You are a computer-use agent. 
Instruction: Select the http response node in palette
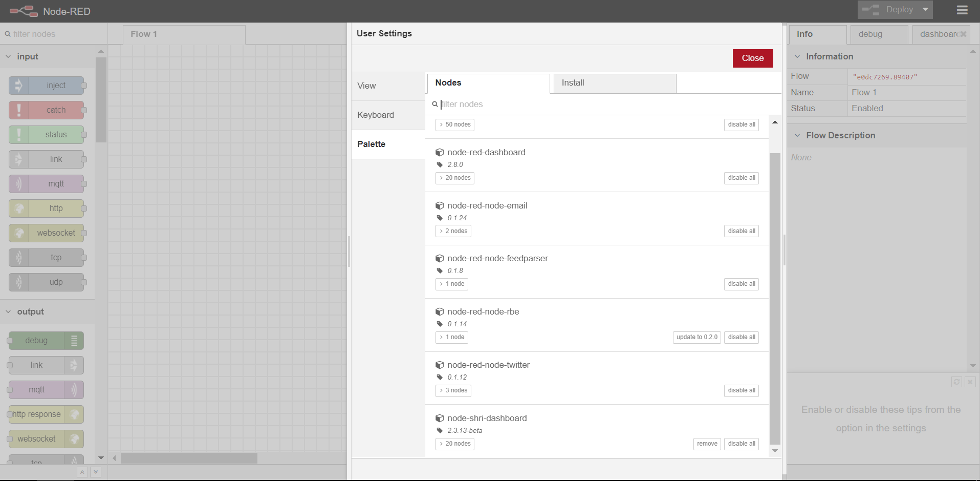[46, 414]
